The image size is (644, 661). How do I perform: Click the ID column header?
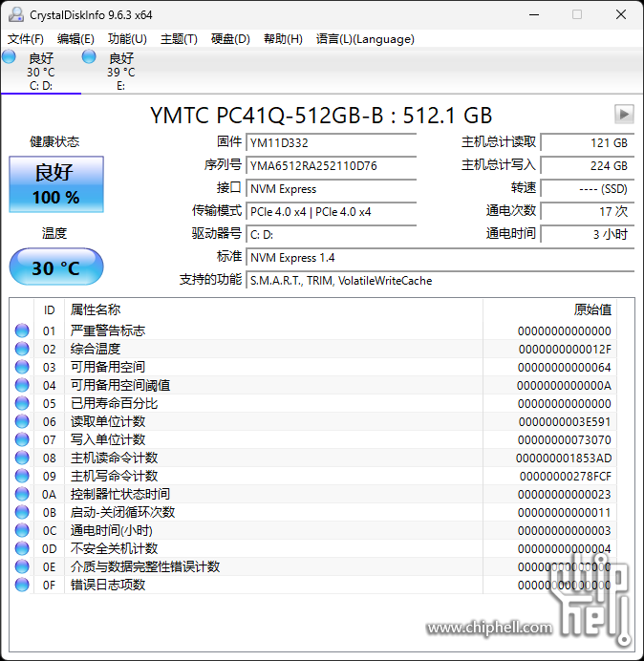(50, 310)
